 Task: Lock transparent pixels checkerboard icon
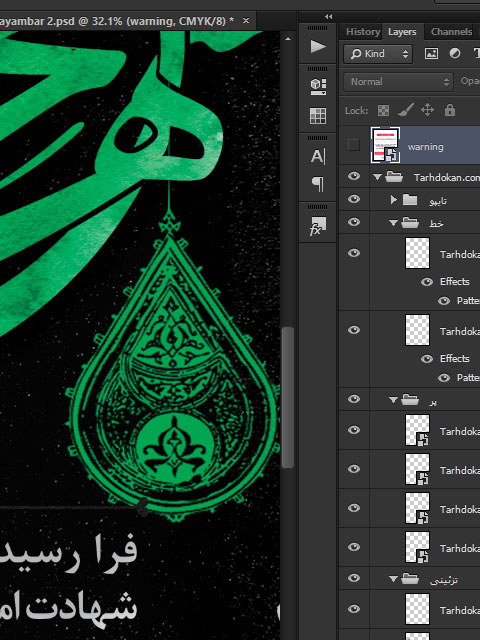(383, 110)
